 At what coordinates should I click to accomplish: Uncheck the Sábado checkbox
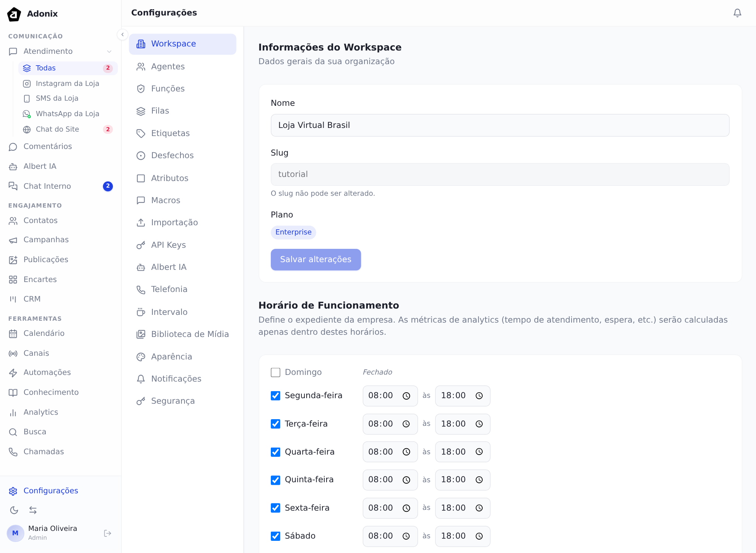(x=276, y=536)
